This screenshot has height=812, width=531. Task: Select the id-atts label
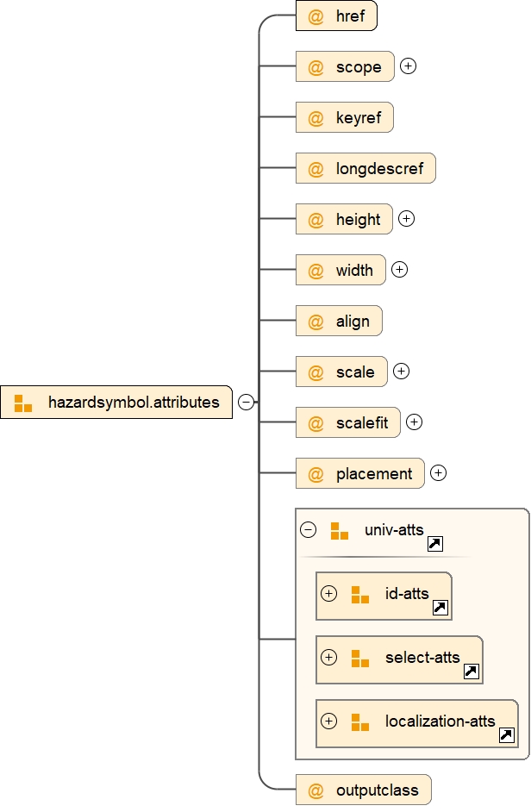407,593
